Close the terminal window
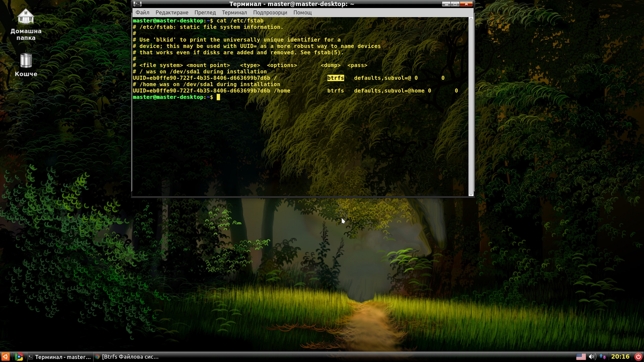The image size is (644, 362). coord(467,4)
